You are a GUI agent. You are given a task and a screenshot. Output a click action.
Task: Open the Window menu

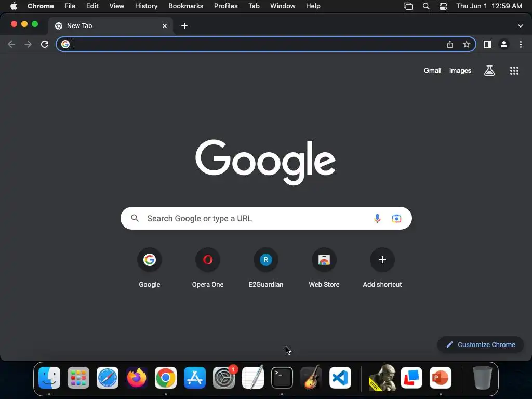tap(283, 6)
